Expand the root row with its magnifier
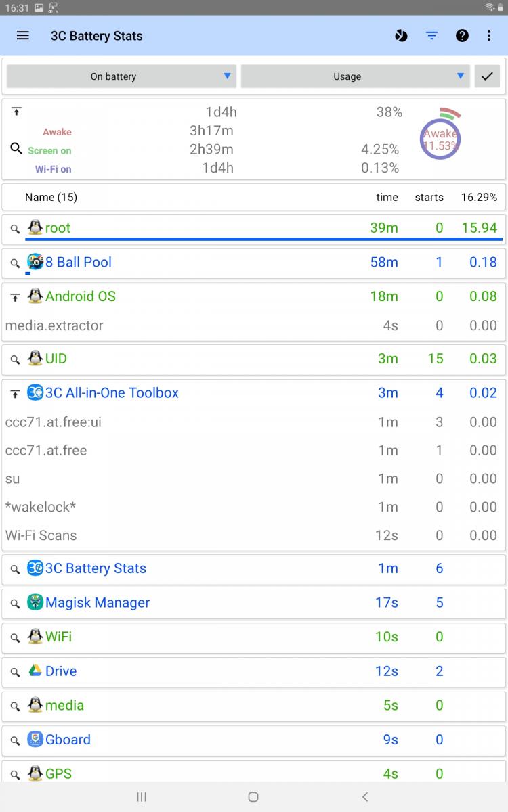The height and width of the screenshot is (812, 508). [x=15, y=229]
